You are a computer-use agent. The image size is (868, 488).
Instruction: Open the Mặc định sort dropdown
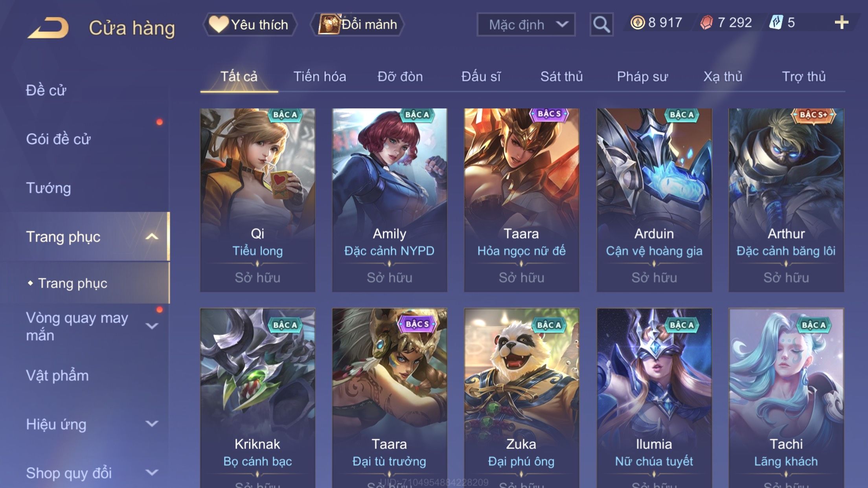pyautogui.click(x=526, y=24)
